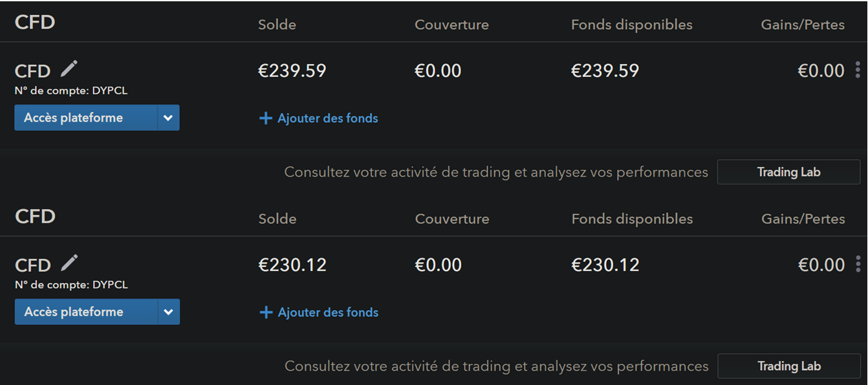This screenshot has height=385, width=868.
Task: Open Trading Lab under the €239.59 account
Action: point(788,172)
